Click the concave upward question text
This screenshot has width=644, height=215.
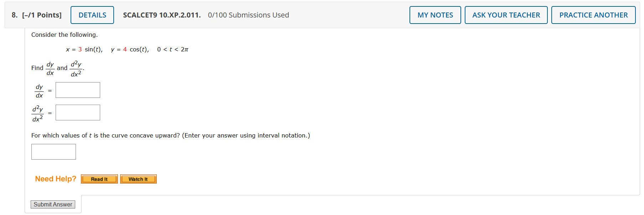pos(170,135)
